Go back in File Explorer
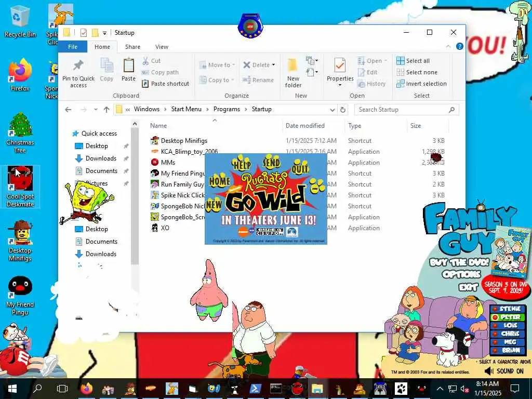The width and height of the screenshot is (532, 399). (x=68, y=110)
